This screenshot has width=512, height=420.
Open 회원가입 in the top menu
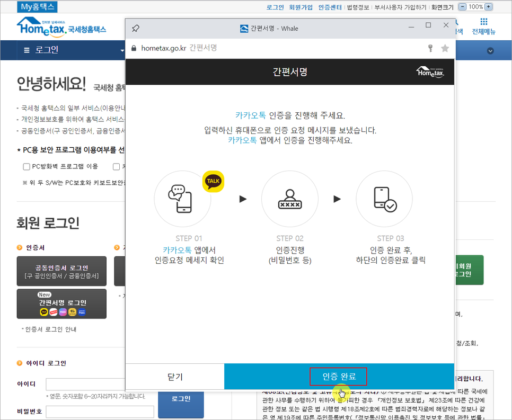coord(301,7)
